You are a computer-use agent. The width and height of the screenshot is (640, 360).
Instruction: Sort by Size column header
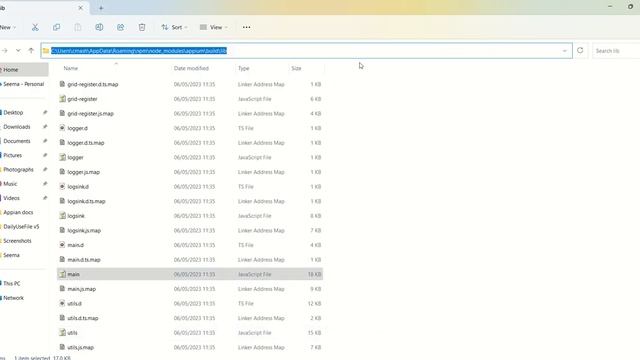tap(296, 68)
